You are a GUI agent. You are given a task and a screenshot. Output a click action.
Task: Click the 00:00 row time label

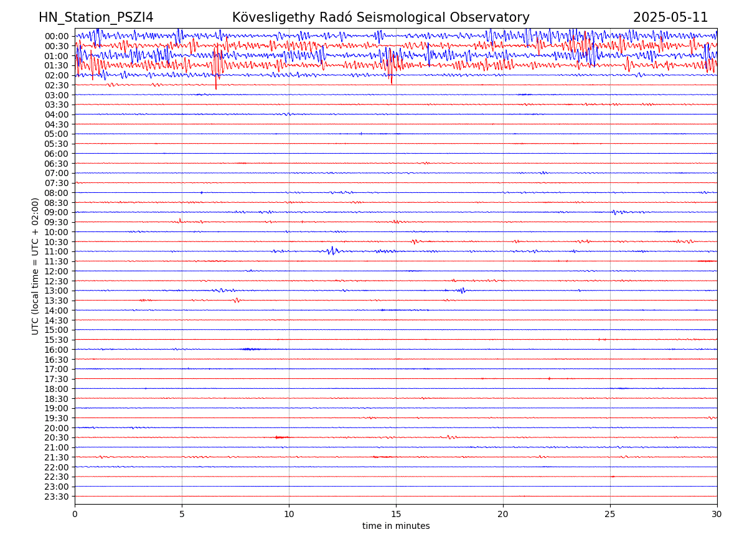pyautogui.click(x=57, y=36)
